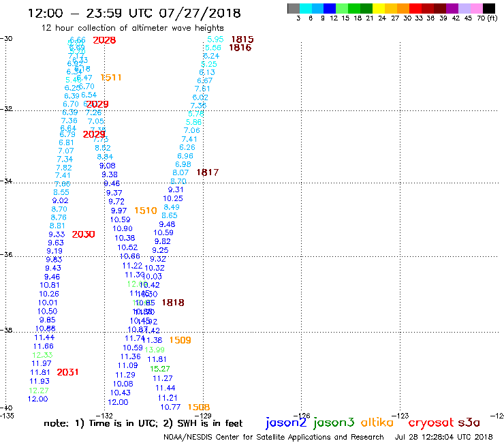Click the NOAA/NESDIS Center credit line

click(274, 438)
